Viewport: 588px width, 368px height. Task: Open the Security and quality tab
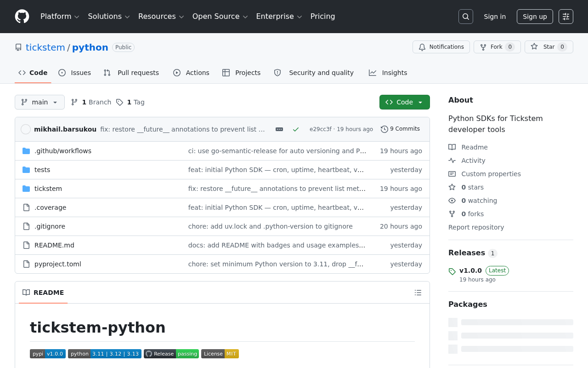click(x=314, y=73)
